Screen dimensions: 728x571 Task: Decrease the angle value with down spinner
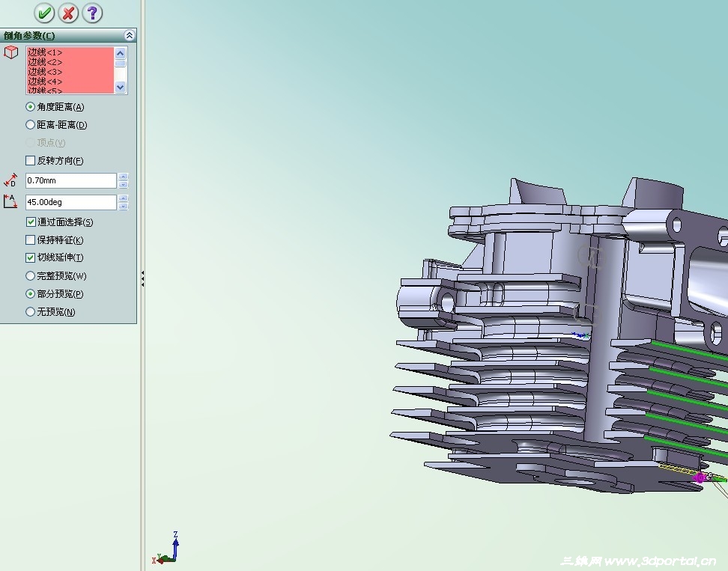click(x=123, y=207)
